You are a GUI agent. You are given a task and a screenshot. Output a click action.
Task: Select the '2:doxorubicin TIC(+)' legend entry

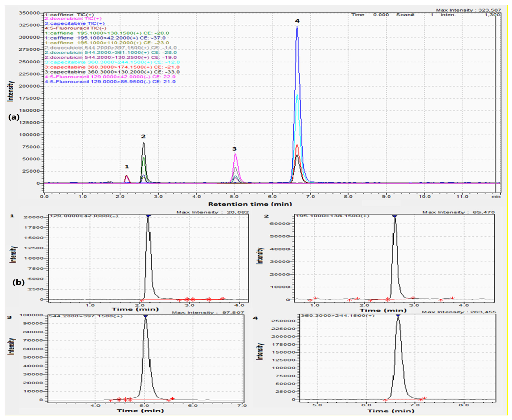click(73, 19)
